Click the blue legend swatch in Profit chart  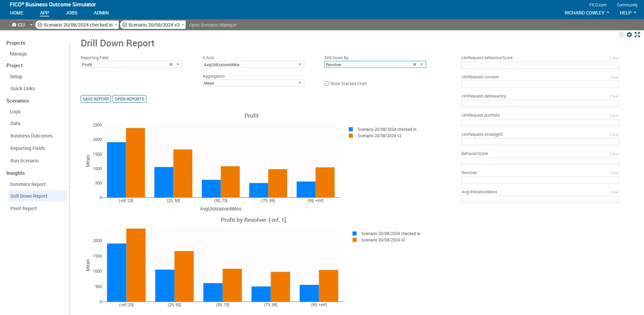351,129
